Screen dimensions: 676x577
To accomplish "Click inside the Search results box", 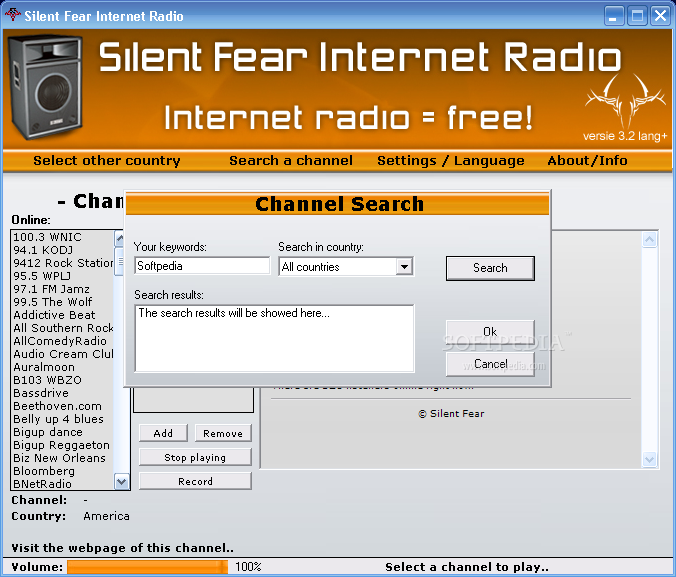I will [274, 339].
